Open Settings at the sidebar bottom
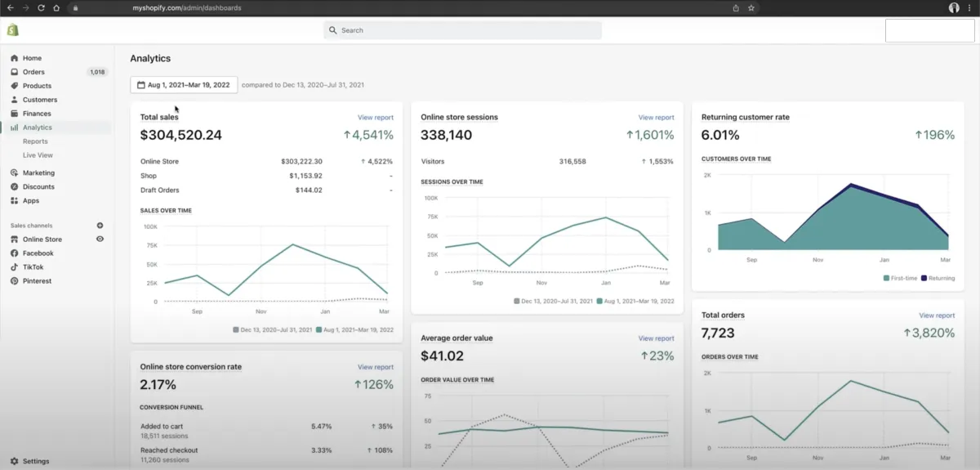 click(36, 461)
